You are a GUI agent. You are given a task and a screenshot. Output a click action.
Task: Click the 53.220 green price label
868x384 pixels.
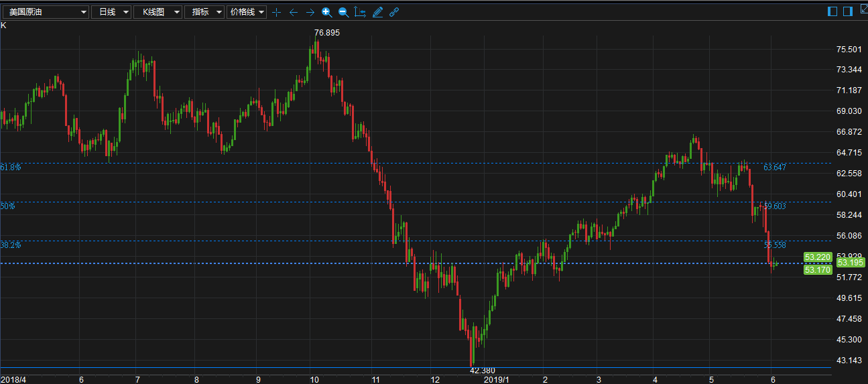[818, 257]
